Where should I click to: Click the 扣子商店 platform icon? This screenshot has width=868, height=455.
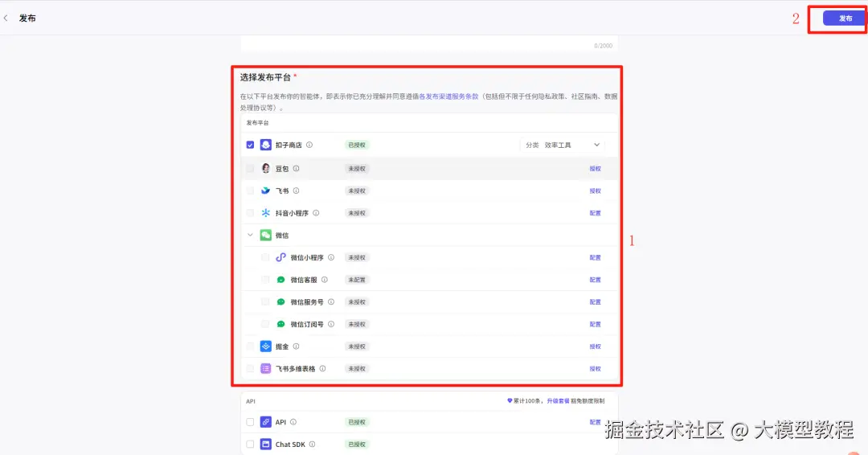coord(266,145)
